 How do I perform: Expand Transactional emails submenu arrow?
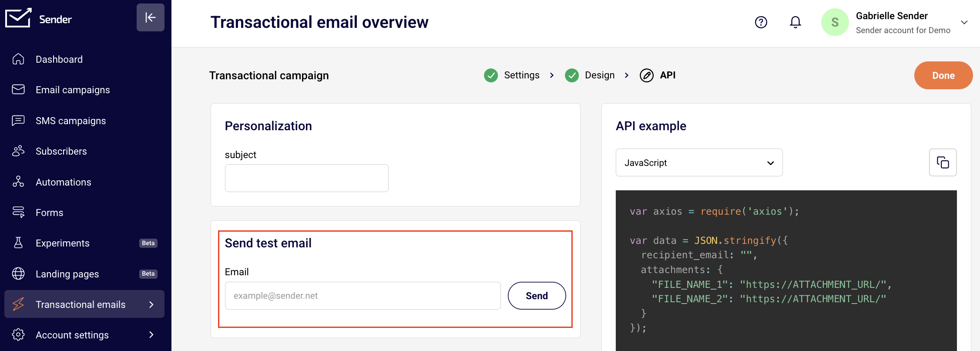click(151, 304)
